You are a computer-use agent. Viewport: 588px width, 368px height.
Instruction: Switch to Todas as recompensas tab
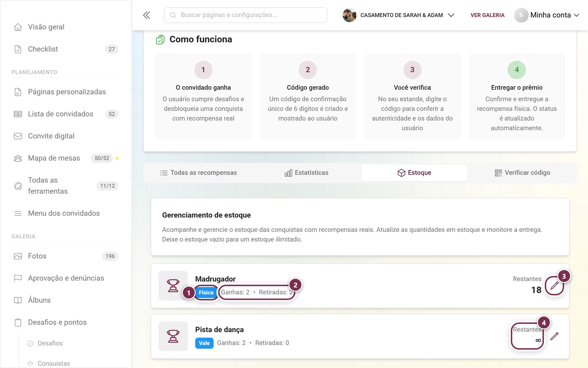pos(198,173)
